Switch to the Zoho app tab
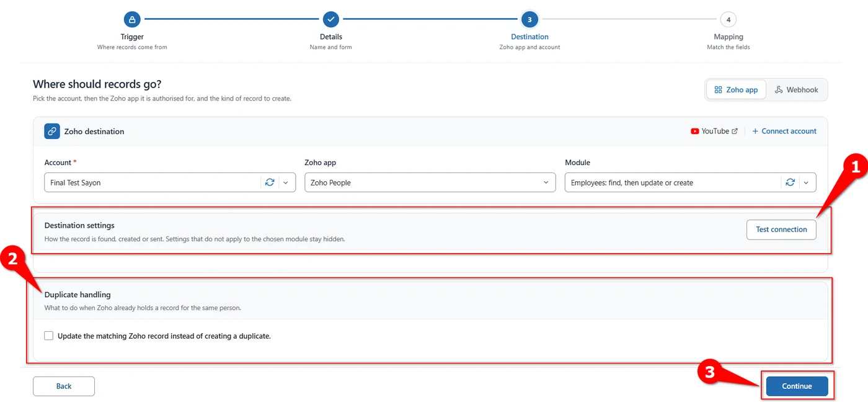868x402 pixels. point(736,90)
